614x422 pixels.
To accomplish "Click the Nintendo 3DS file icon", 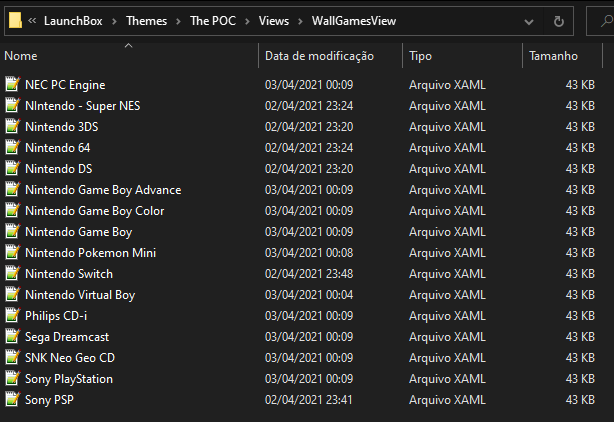I will [x=13, y=127].
